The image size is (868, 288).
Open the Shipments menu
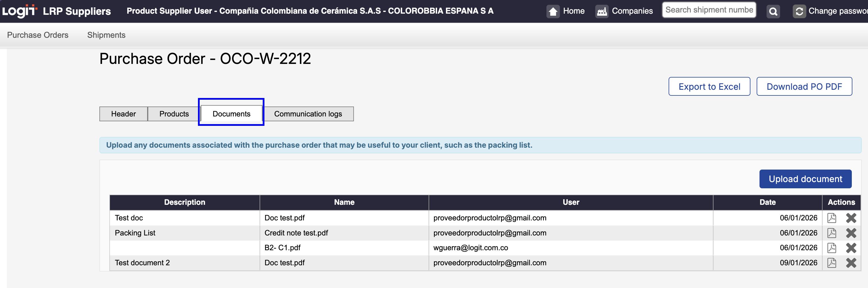[x=106, y=35]
